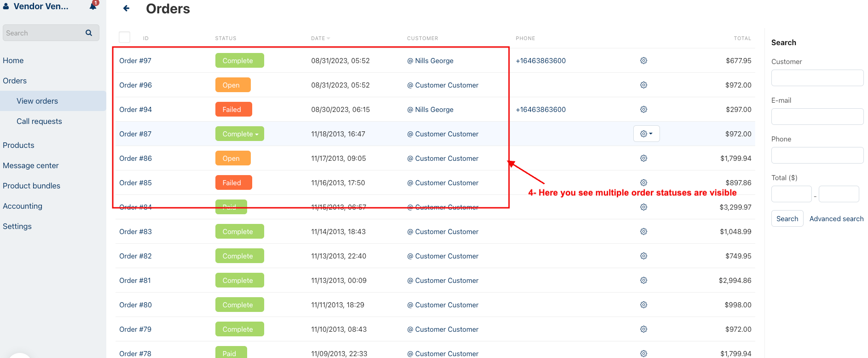Viewport: 868px width, 358px height.
Task: Open Complete status of Order #83
Action: pyautogui.click(x=240, y=231)
